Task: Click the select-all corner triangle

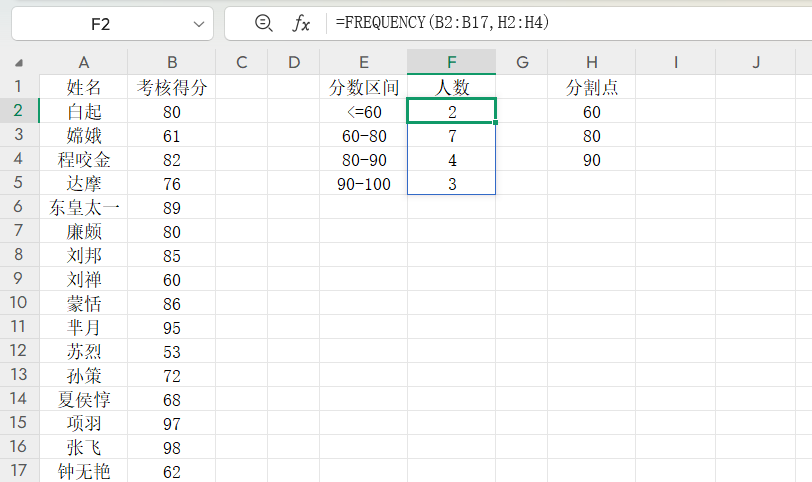Action: tap(20, 63)
